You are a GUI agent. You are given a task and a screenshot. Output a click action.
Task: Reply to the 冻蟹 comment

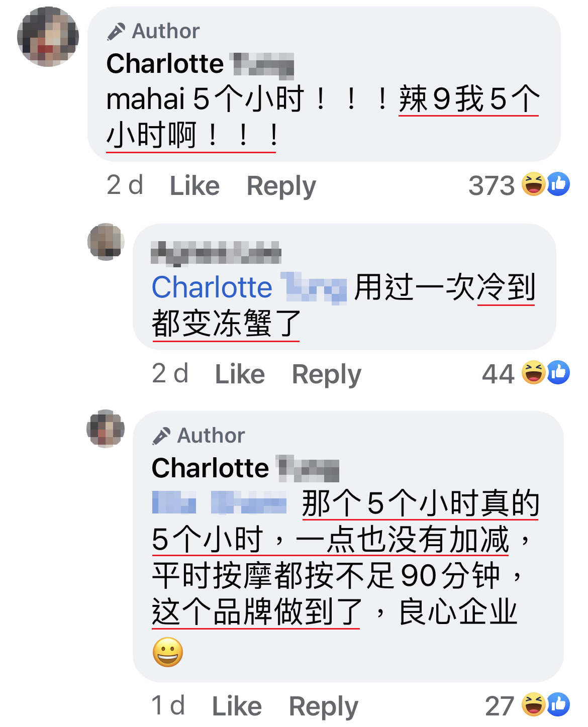tap(327, 375)
